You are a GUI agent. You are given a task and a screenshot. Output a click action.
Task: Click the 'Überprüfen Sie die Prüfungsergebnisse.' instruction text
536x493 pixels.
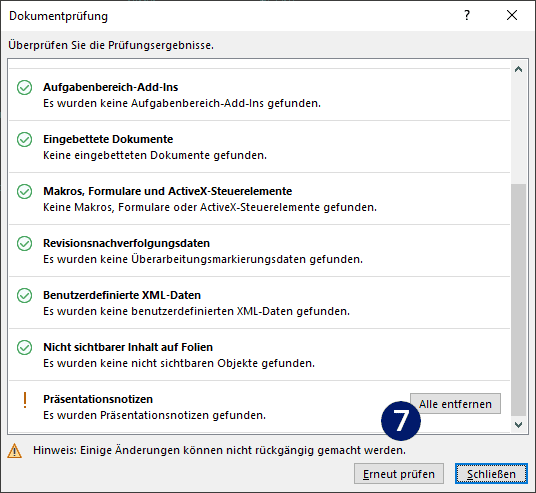tap(111, 45)
